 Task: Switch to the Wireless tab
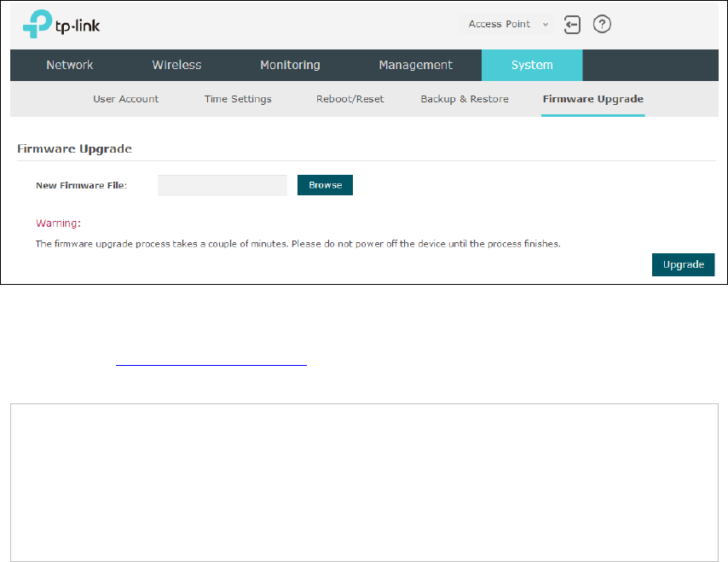click(176, 65)
